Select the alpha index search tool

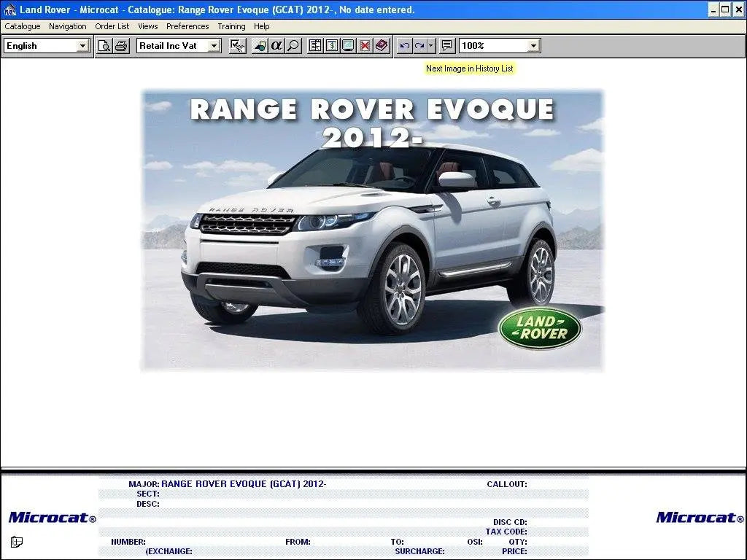[276, 45]
